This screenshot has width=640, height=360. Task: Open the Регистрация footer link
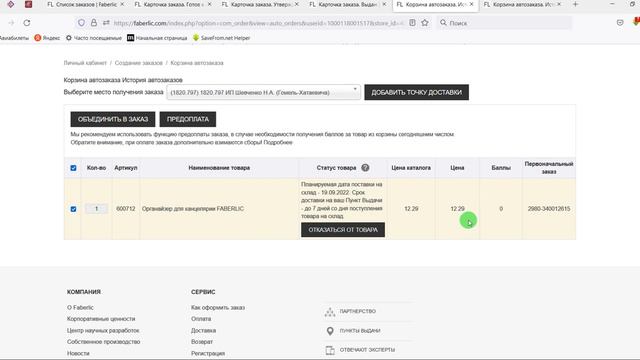pyautogui.click(x=208, y=353)
